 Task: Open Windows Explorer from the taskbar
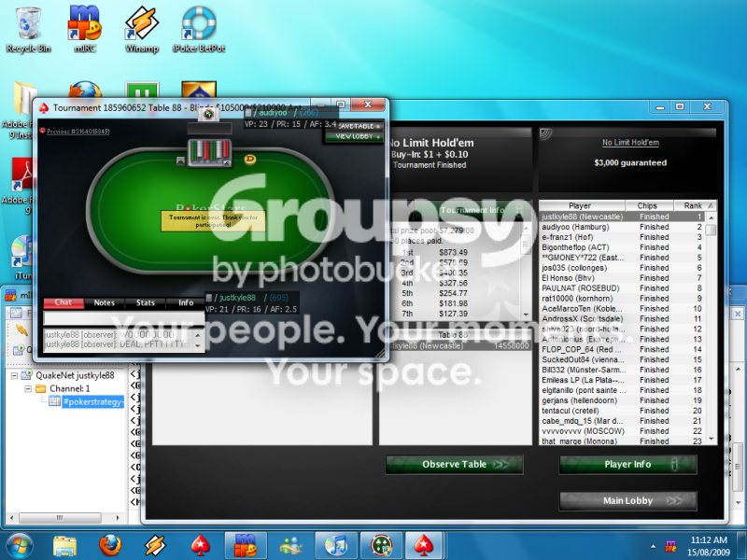[64, 546]
